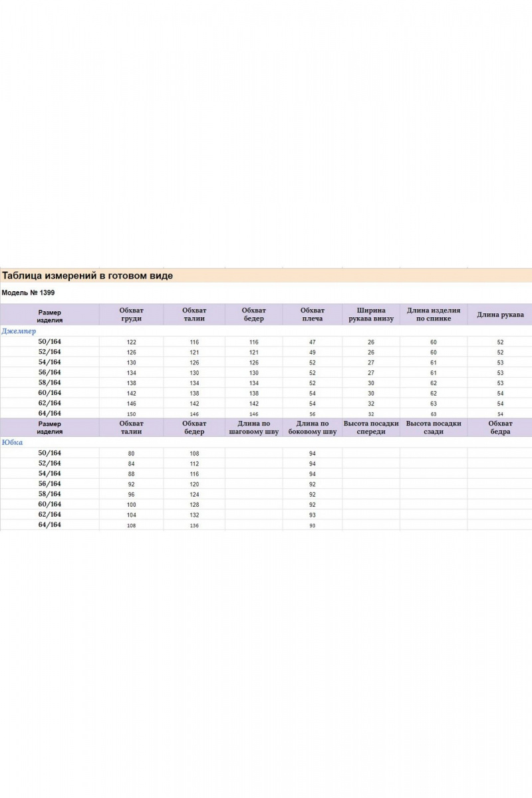The image size is (532, 798).
Task: Click the "Обхват плеча" column header
Action: pos(312,315)
